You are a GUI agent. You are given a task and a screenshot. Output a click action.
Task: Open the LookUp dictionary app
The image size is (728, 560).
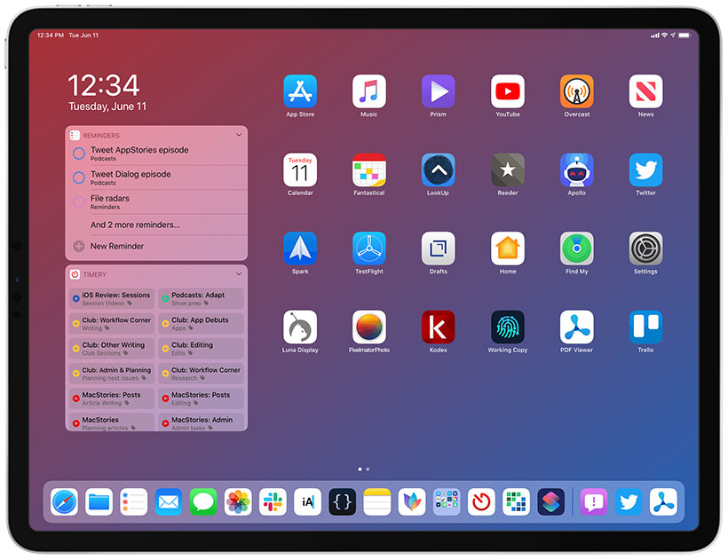coord(438,170)
